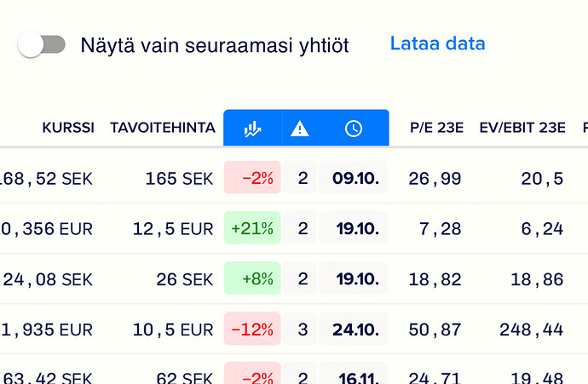Image resolution: width=588 pixels, height=384 pixels.
Task: Click the 24.10. date cell
Action: (354, 329)
